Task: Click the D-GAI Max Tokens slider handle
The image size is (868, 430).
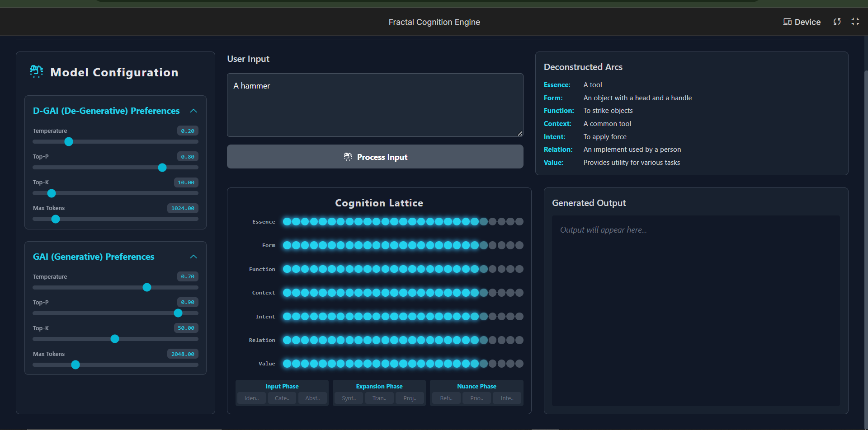Action: point(56,219)
